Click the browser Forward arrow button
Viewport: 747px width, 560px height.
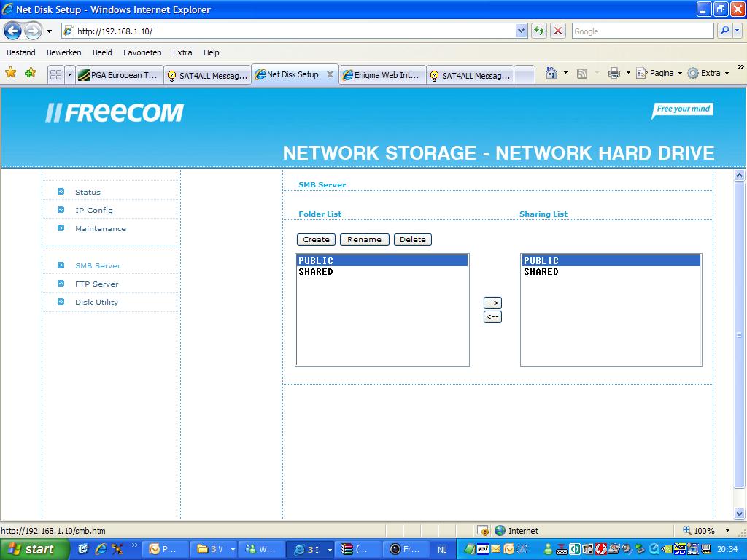tap(33, 31)
